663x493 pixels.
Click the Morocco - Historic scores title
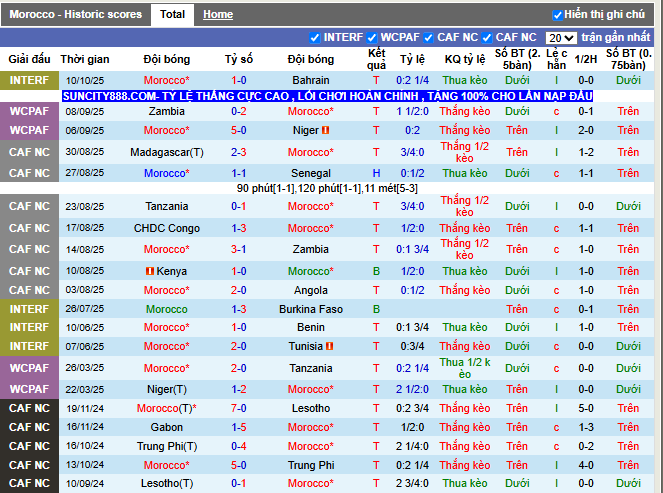coord(76,14)
